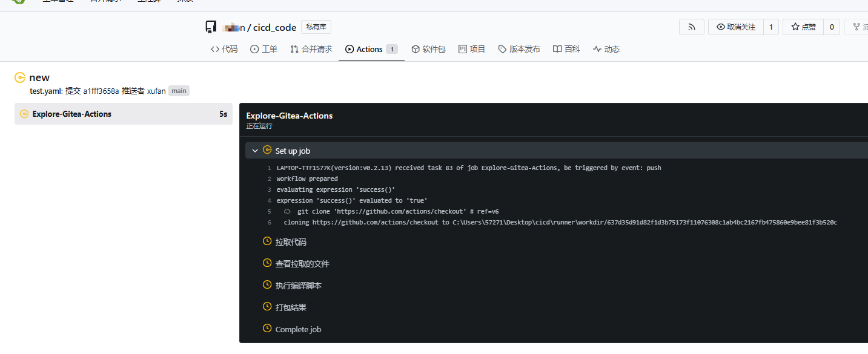Screen dimensions: 868x354
Task: Click the clock icon beside 打包结果
Action: 267,306
